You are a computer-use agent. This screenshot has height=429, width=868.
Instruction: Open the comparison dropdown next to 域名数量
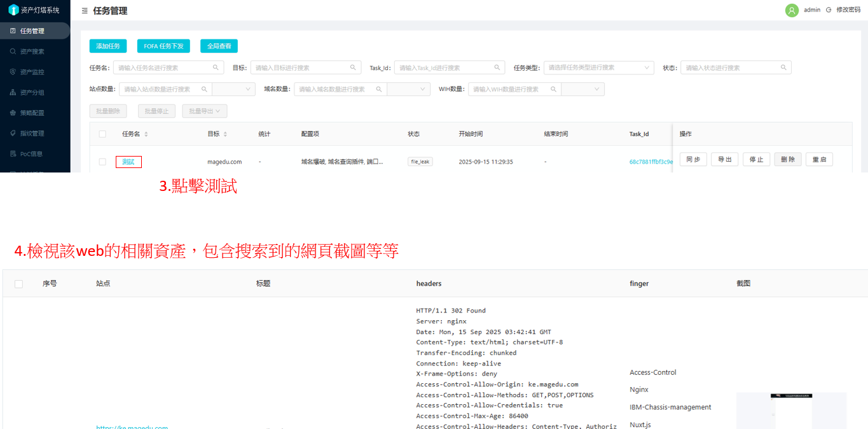(408, 89)
